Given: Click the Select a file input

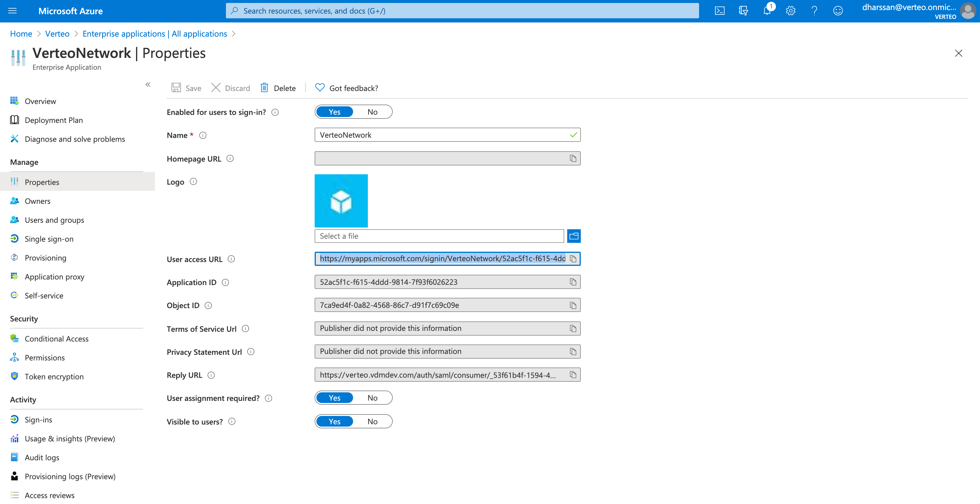Looking at the screenshot, I should tap(439, 236).
